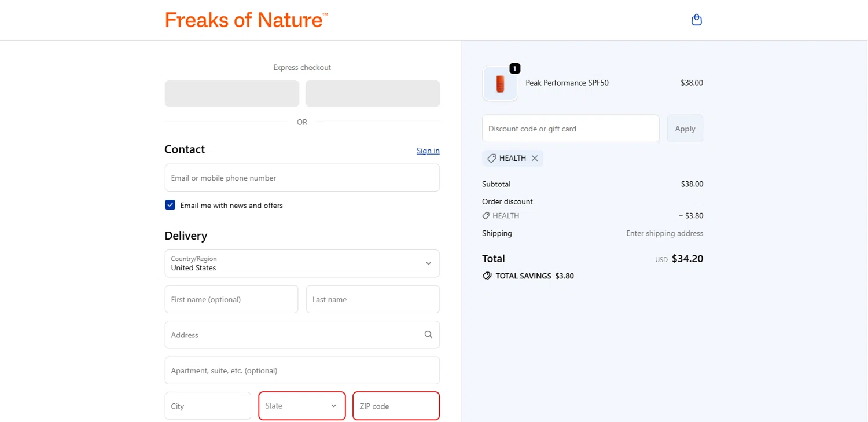Click the Shipping label in order summary
Screen dimensions: 868x422
[x=497, y=233]
